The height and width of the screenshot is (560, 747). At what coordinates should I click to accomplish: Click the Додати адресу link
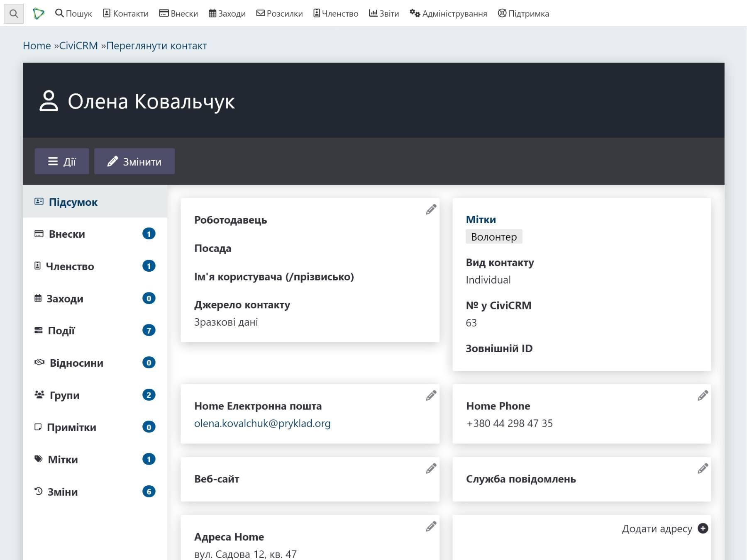click(x=657, y=529)
